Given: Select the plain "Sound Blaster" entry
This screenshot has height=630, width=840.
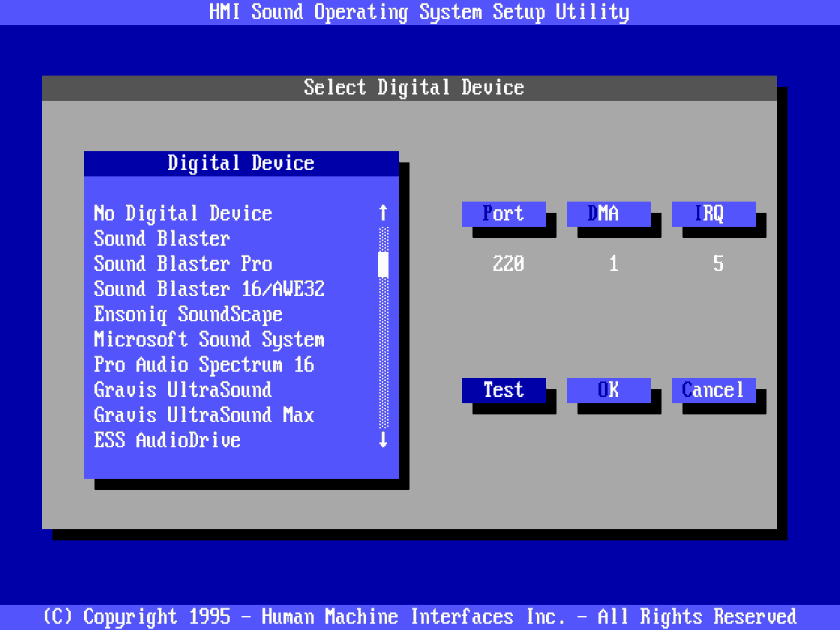Looking at the screenshot, I should 162,238.
